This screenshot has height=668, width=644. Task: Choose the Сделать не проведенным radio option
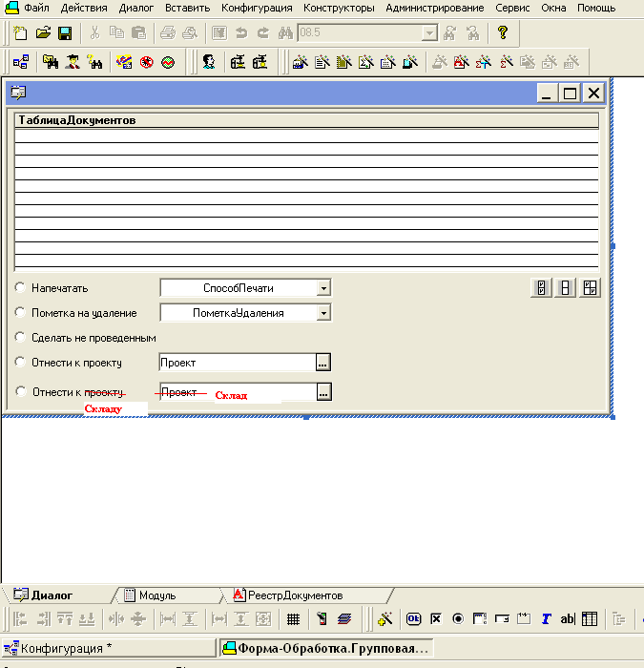21,337
